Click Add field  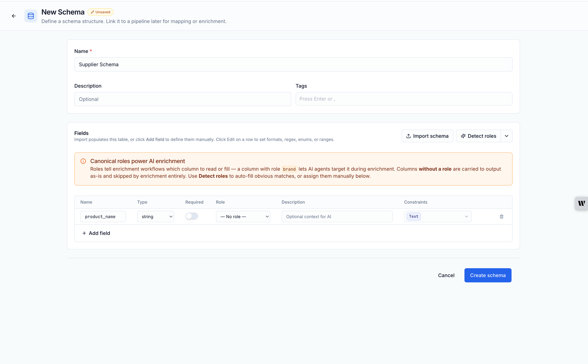[x=96, y=233]
